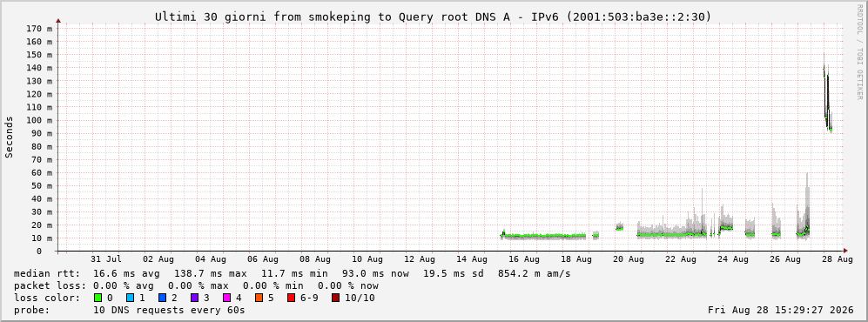Click the probe DNS requests description
868x322 pixels.
tap(130, 310)
